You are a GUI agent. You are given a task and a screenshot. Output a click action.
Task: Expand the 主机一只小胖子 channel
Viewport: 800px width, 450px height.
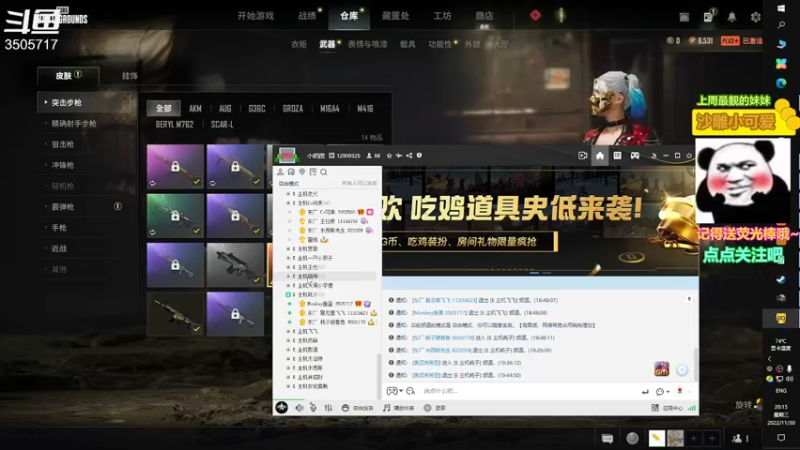click(x=288, y=258)
